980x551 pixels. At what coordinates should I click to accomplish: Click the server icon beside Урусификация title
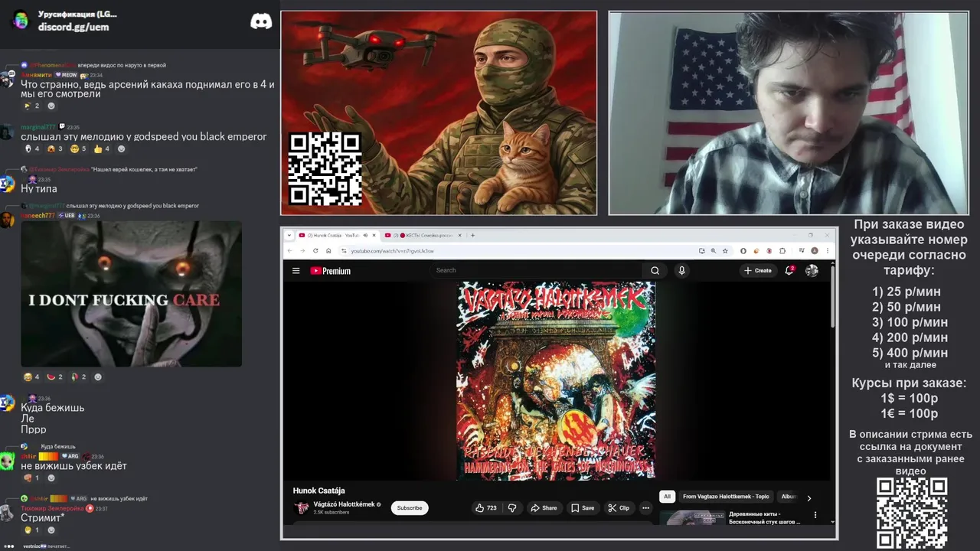point(21,20)
